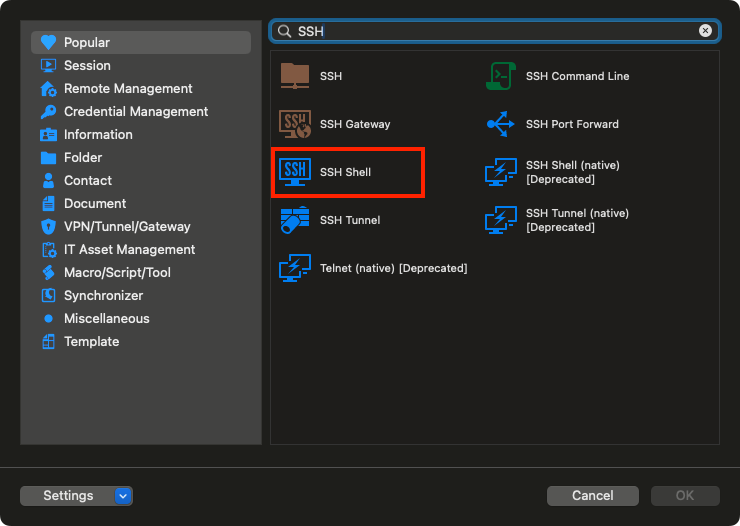
Task: Select the SSH Command Line icon
Action: (x=501, y=76)
